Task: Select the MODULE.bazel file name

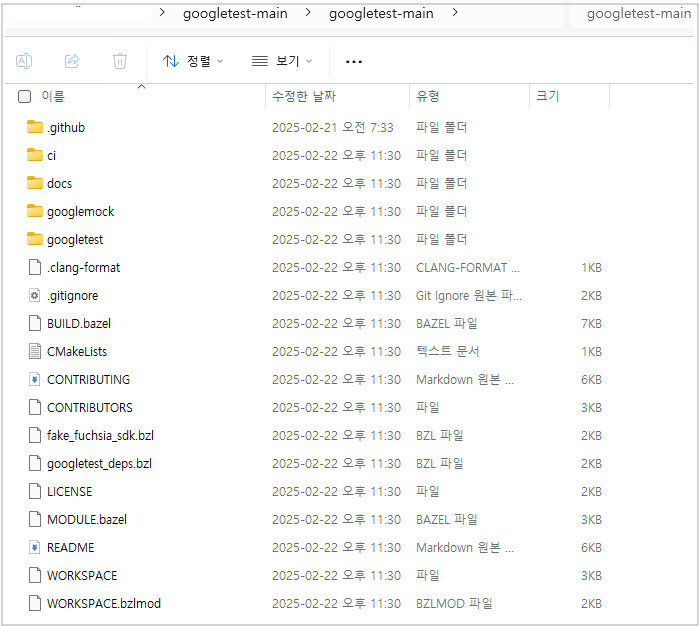Action: click(87, 519)
